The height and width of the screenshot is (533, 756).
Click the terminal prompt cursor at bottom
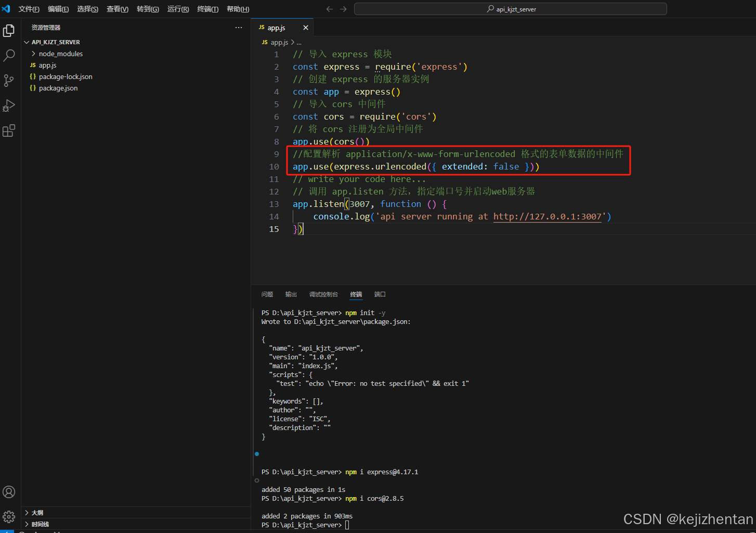click(347, 525)
